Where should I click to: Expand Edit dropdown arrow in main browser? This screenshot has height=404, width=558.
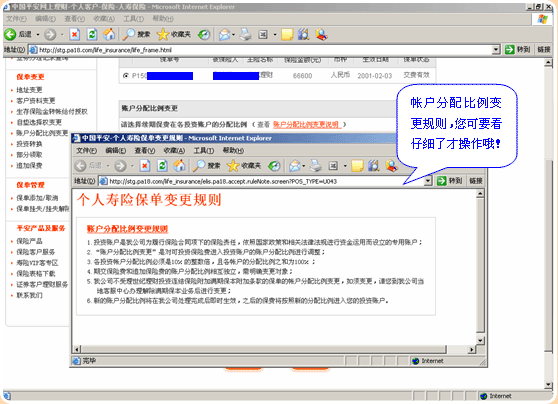[x=275, y=35]
